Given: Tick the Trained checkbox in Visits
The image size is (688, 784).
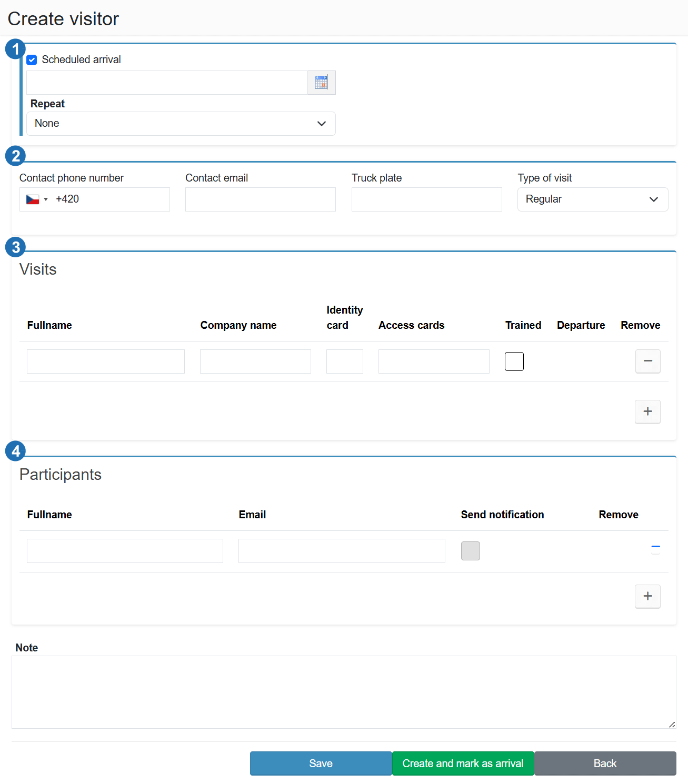Looking at the screenshot, I should click(514, 361).
